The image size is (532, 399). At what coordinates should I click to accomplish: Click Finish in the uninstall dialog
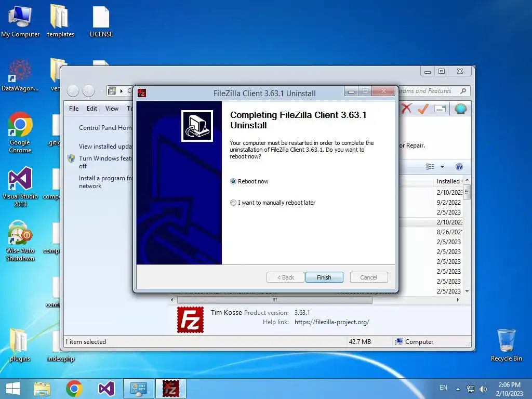[324, 277]
